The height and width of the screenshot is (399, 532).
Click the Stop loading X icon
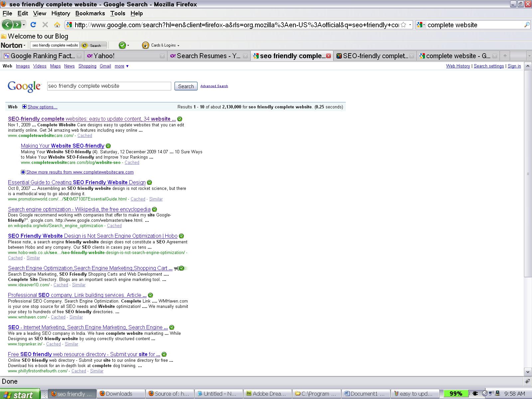coord(45,25)
